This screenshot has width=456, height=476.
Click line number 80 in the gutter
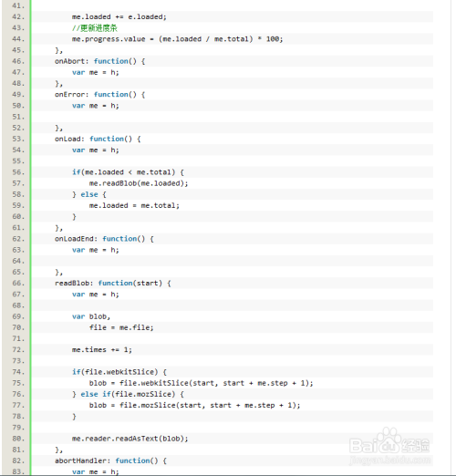(x=18, y=439)
